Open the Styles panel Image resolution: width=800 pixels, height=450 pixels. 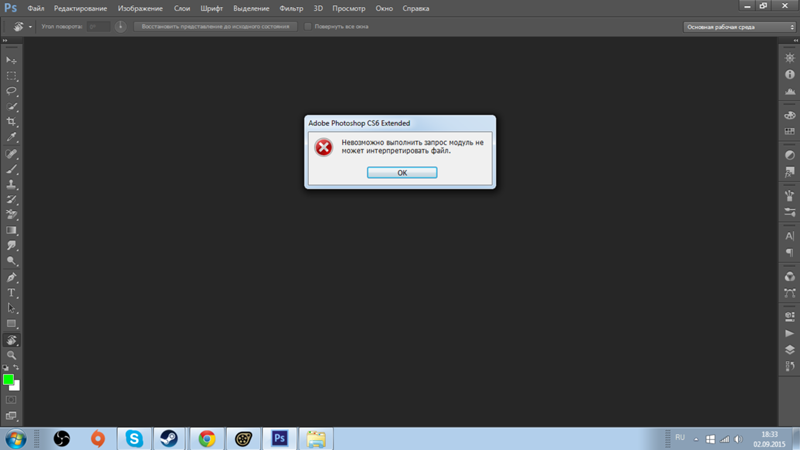(x=790, y=172)
